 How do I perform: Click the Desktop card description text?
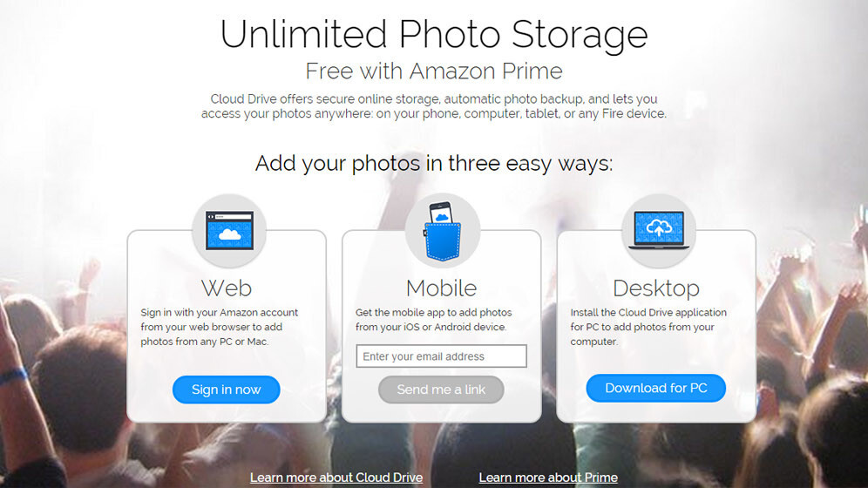(x=648, y=327)
